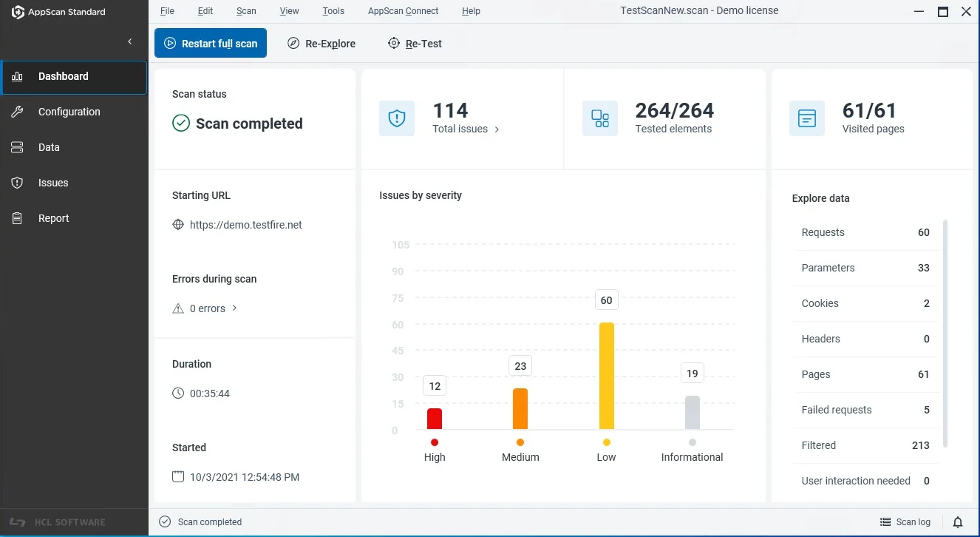This screenshot has height=537, width=980.
Task: Open the starting URL https://demo.testfire.net
Action: (246, 225)
